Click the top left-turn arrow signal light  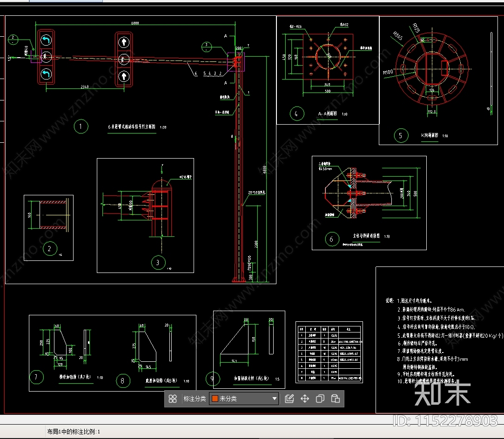[46, 40]
